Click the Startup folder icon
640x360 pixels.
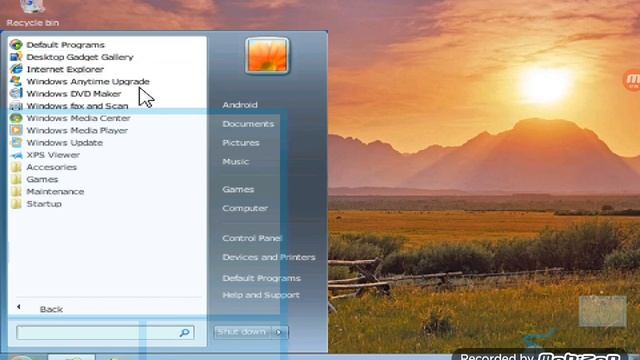[x=16, y=204]
